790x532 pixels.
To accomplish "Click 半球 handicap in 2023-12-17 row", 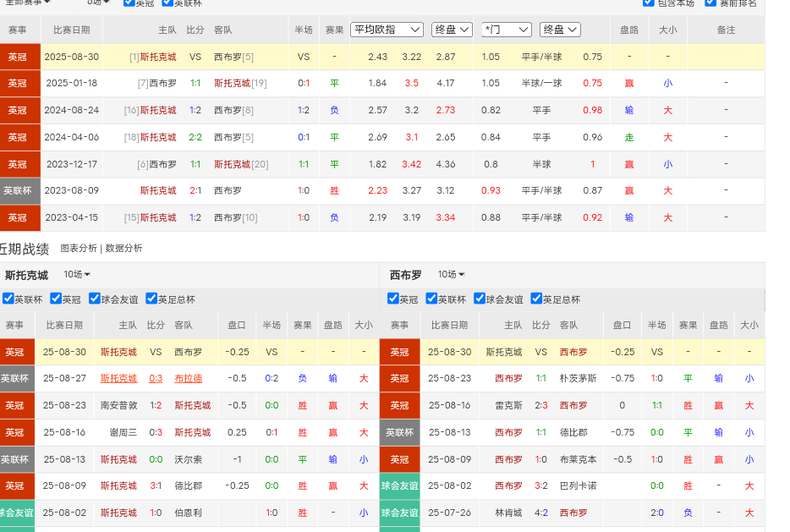I will click(x=541, y=164).
